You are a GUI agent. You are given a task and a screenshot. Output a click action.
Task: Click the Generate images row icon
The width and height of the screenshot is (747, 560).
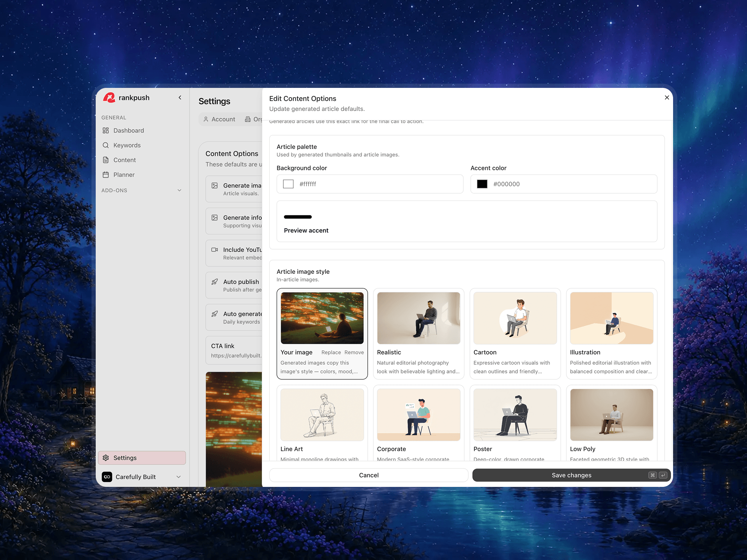coord(214,185)
